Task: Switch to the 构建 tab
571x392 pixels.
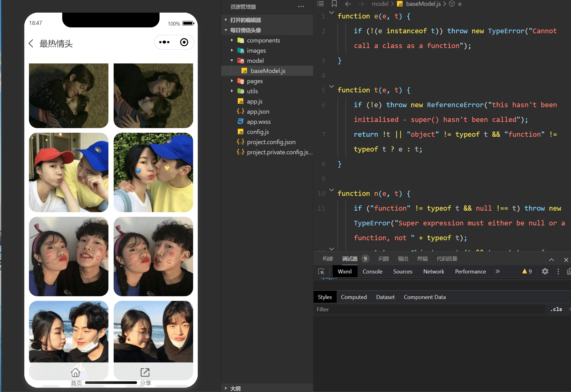Action: (x=328, y=259)
